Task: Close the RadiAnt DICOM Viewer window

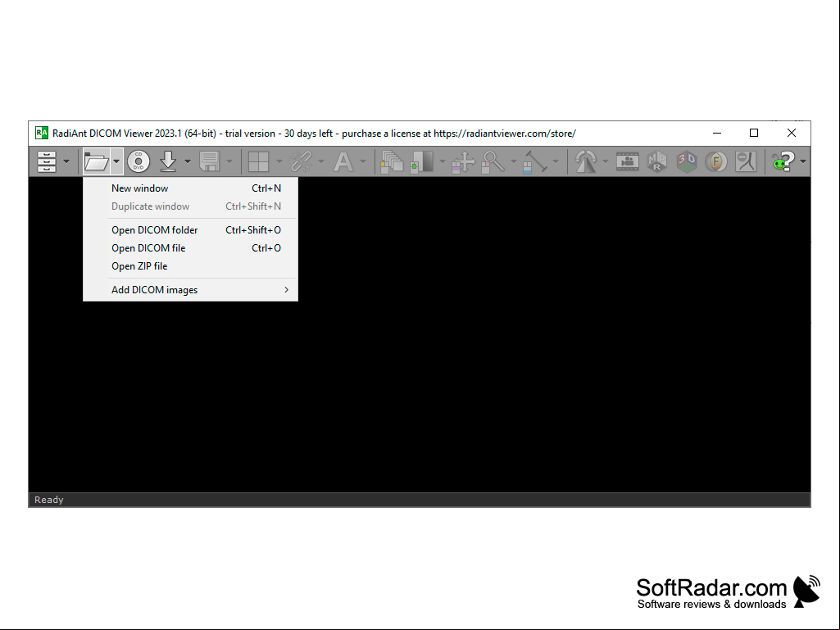Action: point(792,133)
